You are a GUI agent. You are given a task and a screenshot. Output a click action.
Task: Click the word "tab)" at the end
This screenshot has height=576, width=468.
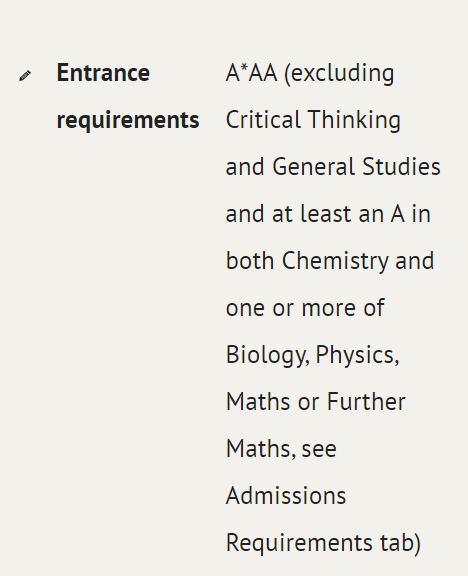pyautogui.click(x=400, y=544)
